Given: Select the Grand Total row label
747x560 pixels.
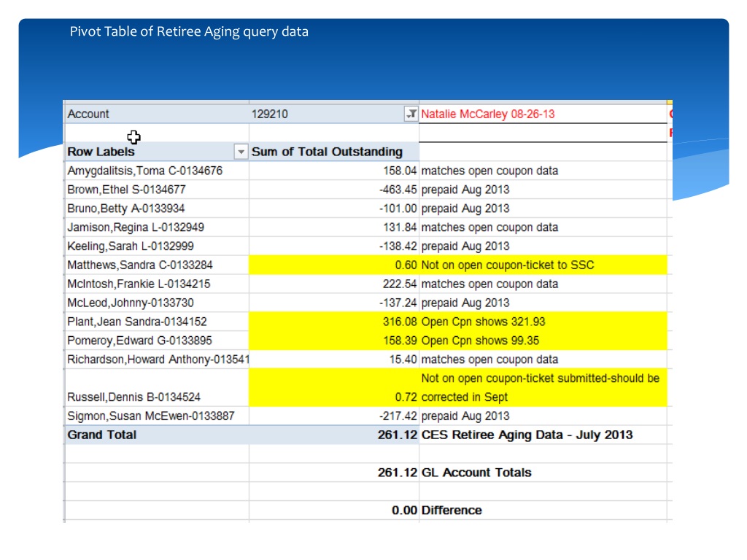Looking at the screenshot, I should pos(102,435).
